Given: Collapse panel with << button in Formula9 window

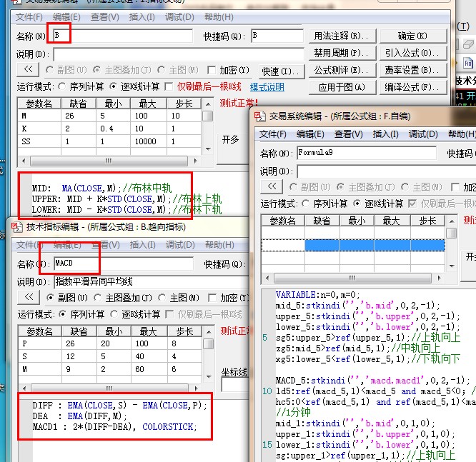Looking at the screenshot, I should pos(272,186).
